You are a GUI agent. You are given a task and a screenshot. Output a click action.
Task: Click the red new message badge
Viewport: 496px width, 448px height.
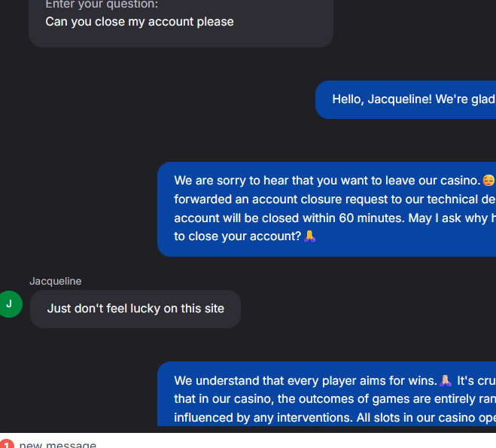coord(7,444)
